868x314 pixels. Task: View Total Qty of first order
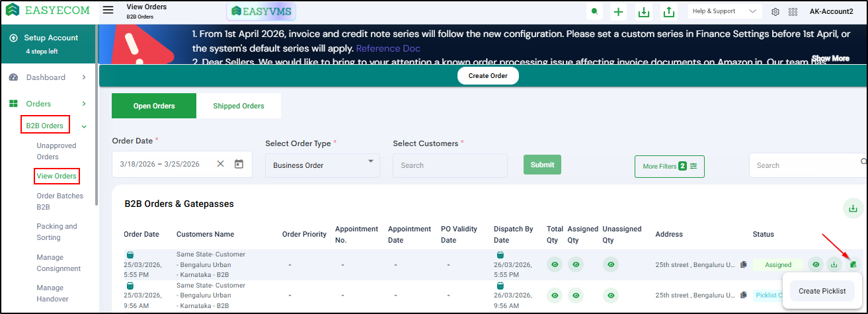point(555,265)
